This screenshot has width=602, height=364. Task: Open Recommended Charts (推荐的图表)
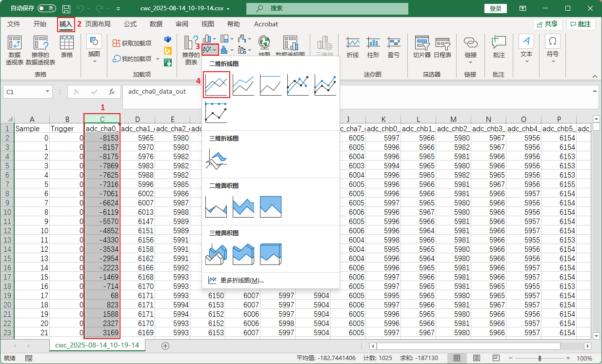(x=191, y=50)
